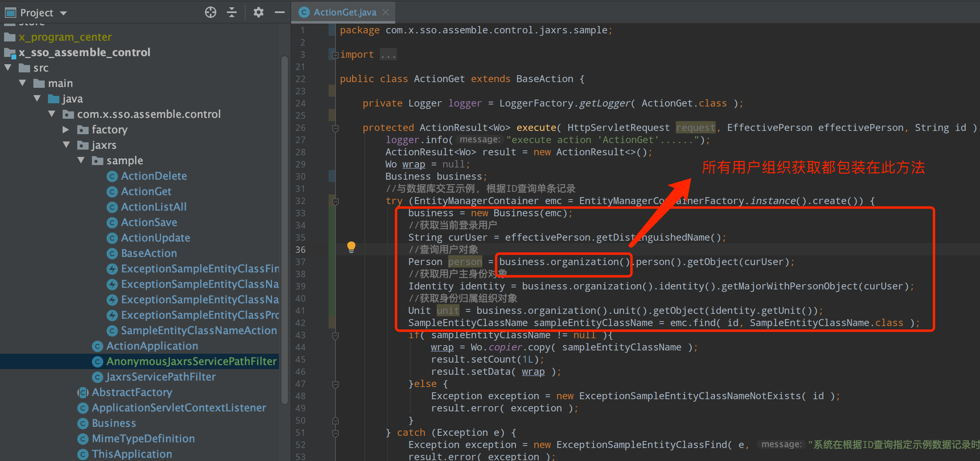
Task: Click ExceptionSampleEntityClassPro exception class
Action: point(200,315)
